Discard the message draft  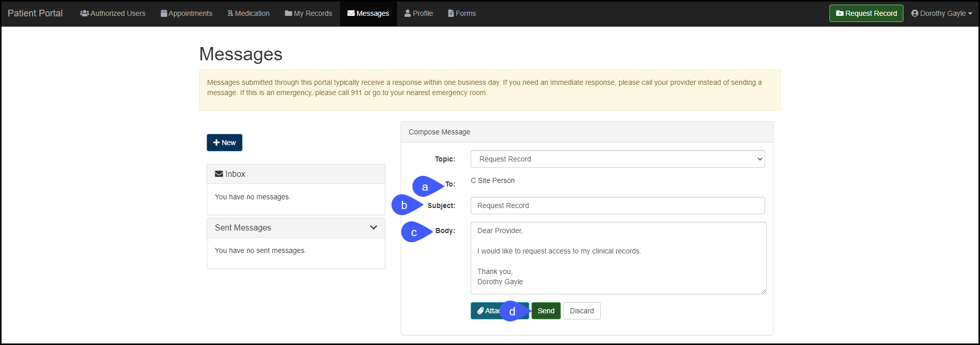582,311
